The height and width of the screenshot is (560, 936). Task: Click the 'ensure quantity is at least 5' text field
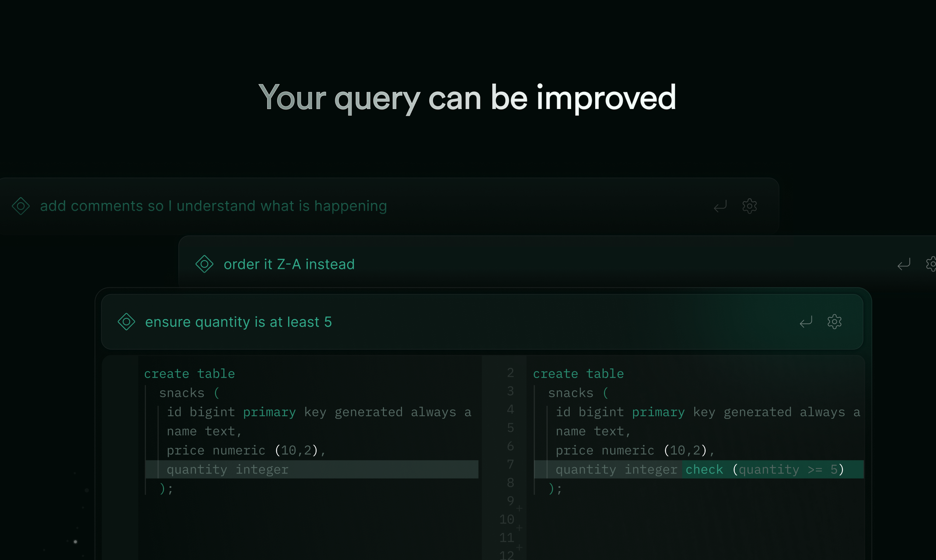pos(238,322)
